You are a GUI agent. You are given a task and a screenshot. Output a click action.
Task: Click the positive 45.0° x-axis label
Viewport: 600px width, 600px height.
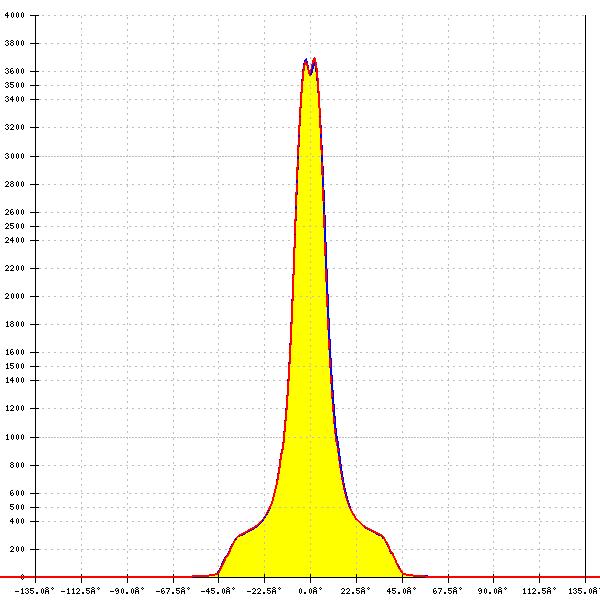point(401,591)
